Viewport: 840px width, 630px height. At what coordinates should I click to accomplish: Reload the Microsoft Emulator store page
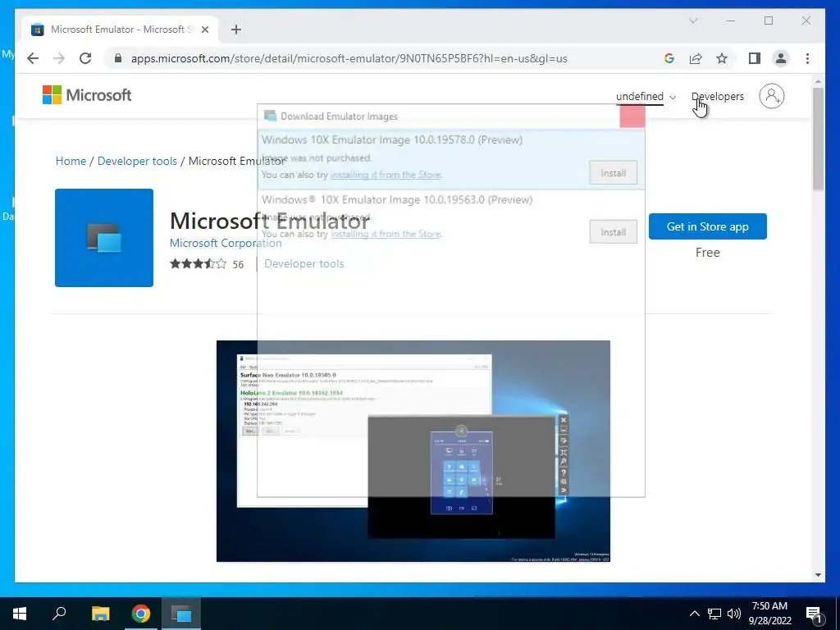(x=85, y=58)
